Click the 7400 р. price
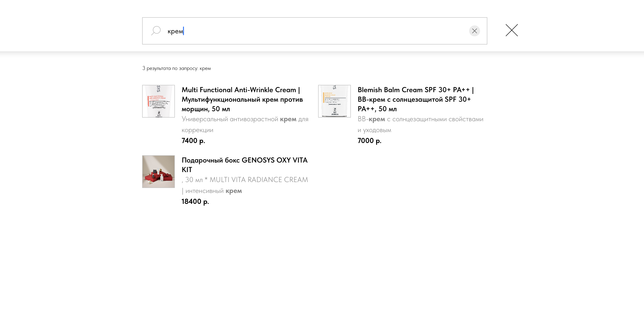 [193, 141]
